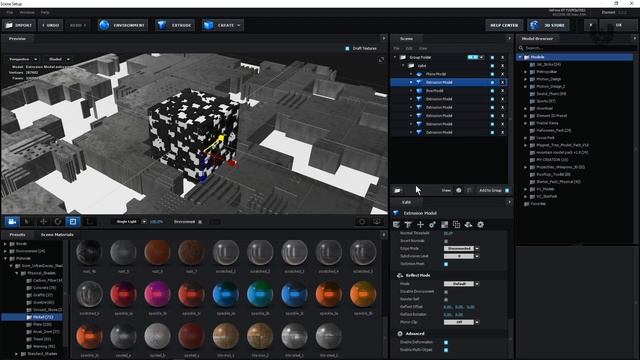Expand the Standard_Shader folder in Presets tree
Viewport: 640px width, 360px height.
(x=17, y=353)
